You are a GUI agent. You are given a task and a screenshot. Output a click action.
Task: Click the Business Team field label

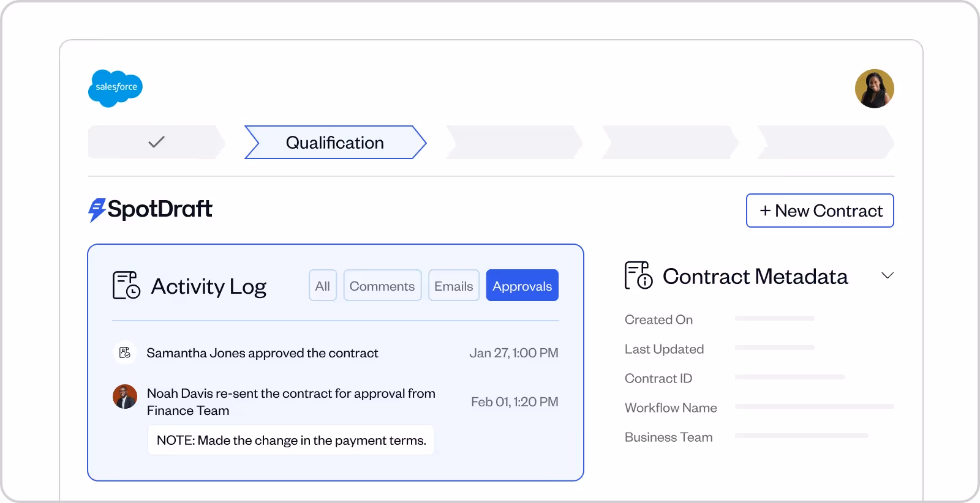(x=668, y=437)
